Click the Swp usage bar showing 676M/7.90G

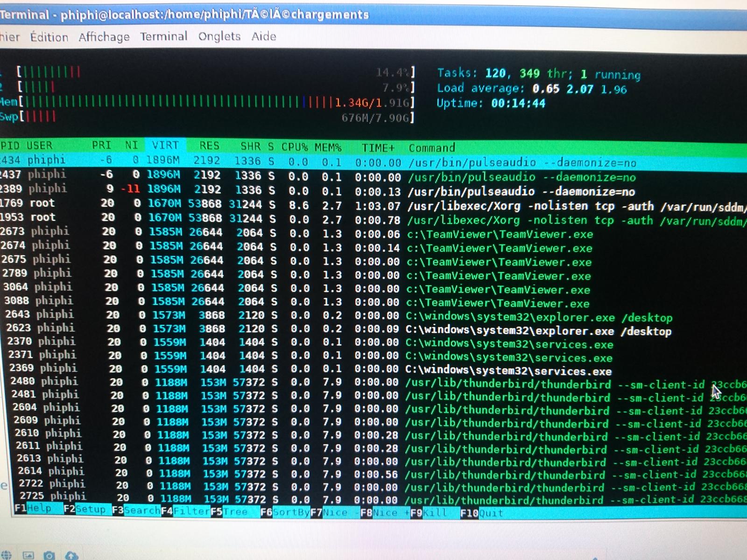point(208,117)
